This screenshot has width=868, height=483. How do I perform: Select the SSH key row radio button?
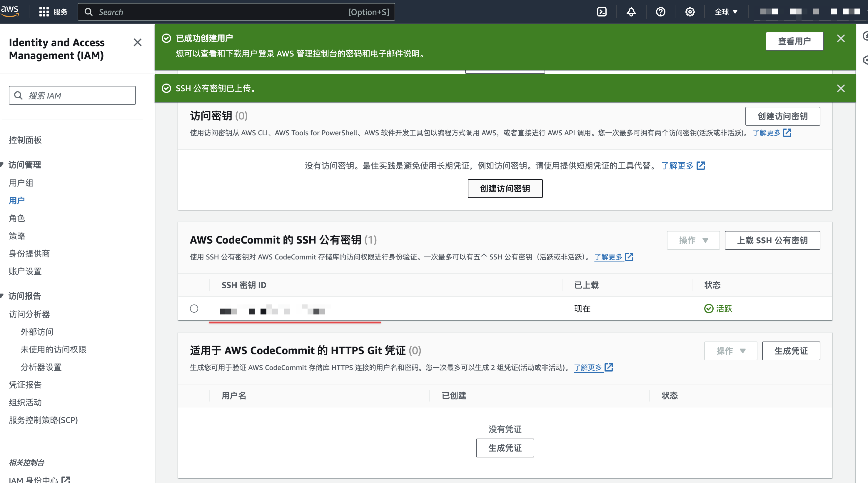click(x=194, y=308)
